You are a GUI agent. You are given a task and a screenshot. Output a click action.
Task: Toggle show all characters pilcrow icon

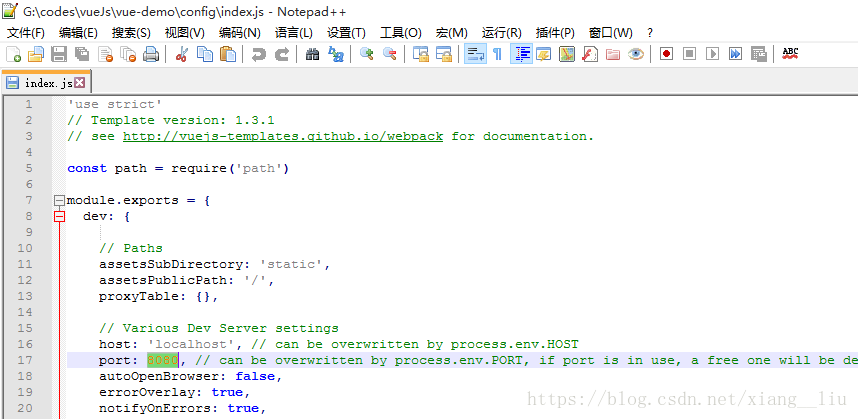click(x=497, y=54)
